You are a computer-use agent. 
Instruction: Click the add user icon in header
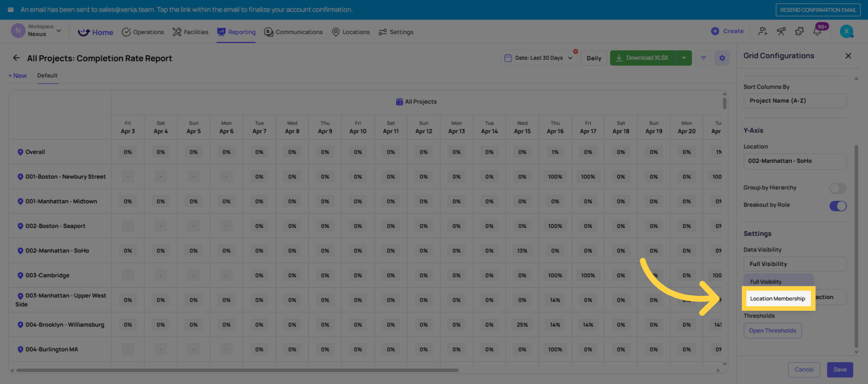click(763, 31)
